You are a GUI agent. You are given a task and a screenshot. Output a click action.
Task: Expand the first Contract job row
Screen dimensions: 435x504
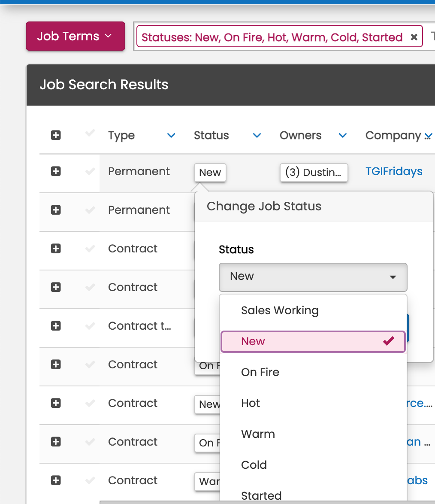coord(55,249)
